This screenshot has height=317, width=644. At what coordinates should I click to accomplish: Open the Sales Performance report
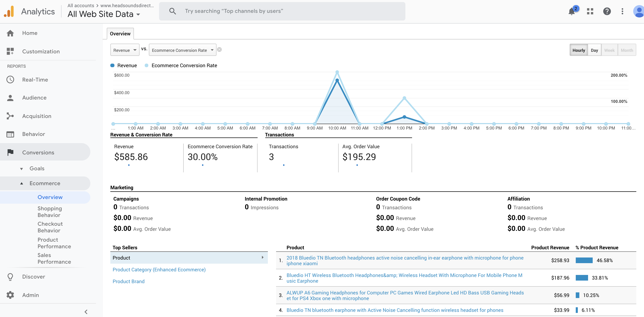tap(54, 258)
